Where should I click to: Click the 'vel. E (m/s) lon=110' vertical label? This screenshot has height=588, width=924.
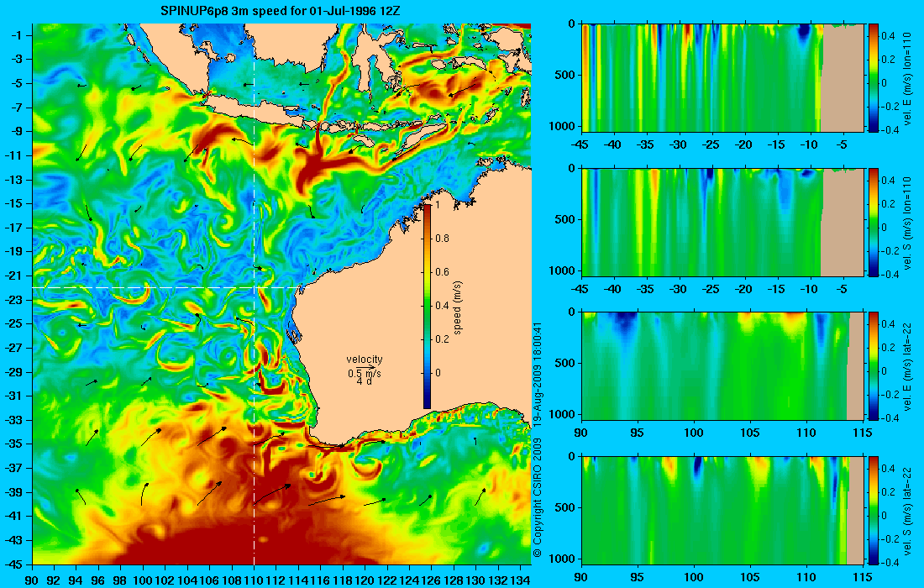[908, 78]
